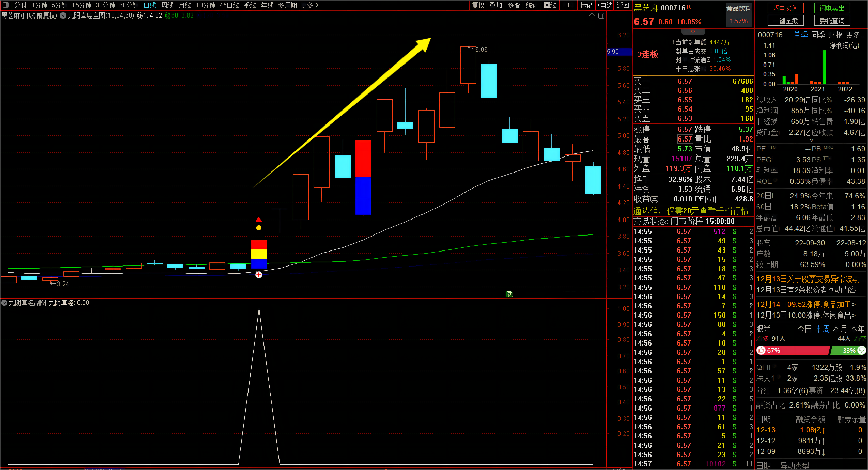
Task: Expand 更多 in the financial panel
Action: (855, 35)
